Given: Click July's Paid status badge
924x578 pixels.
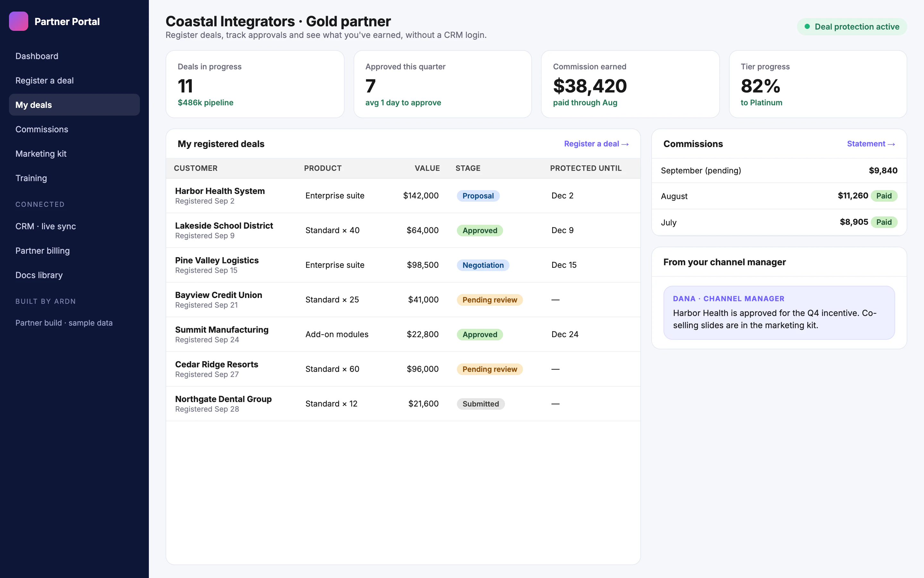Looking at the screenshot, I should pyautogui.click(x=884, y=222).
